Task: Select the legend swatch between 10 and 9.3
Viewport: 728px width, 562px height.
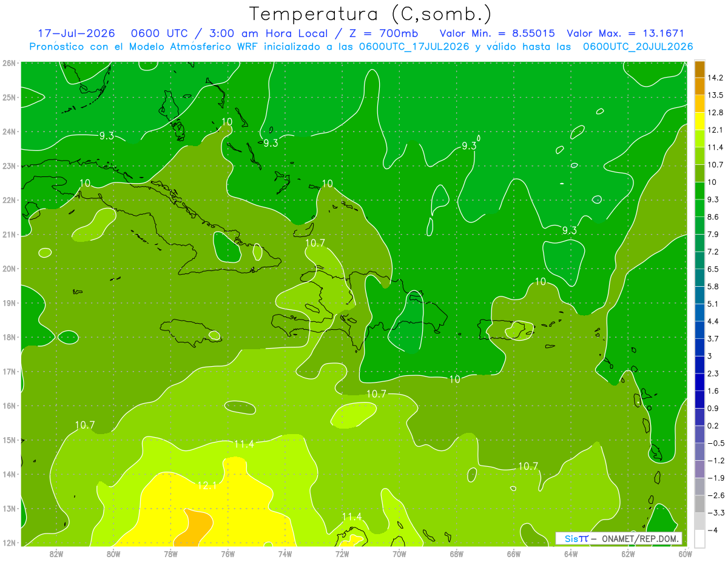Action: tap(699, 190)
